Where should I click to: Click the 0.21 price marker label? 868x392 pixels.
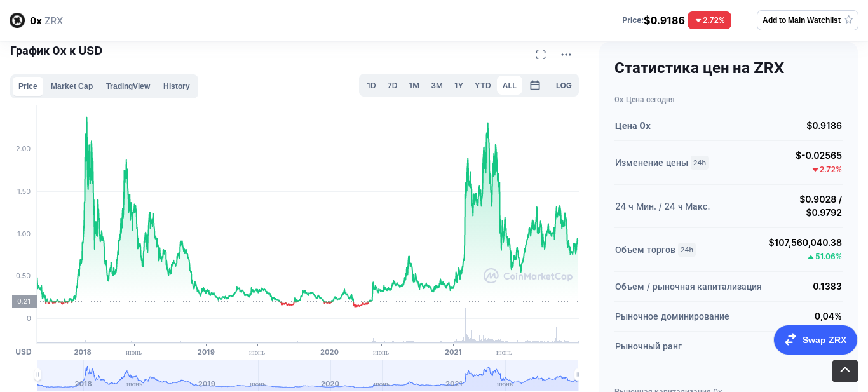click(x=24, y=301)
